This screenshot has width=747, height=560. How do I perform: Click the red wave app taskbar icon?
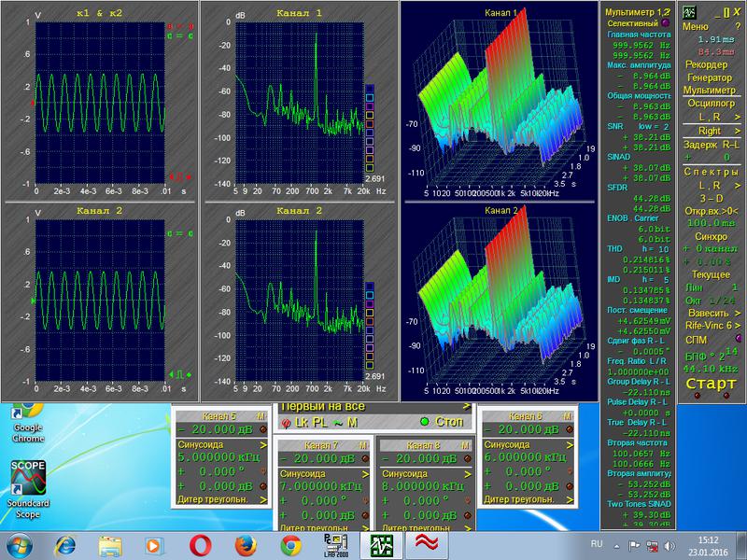pyautogui.click(x=426, y=545)
